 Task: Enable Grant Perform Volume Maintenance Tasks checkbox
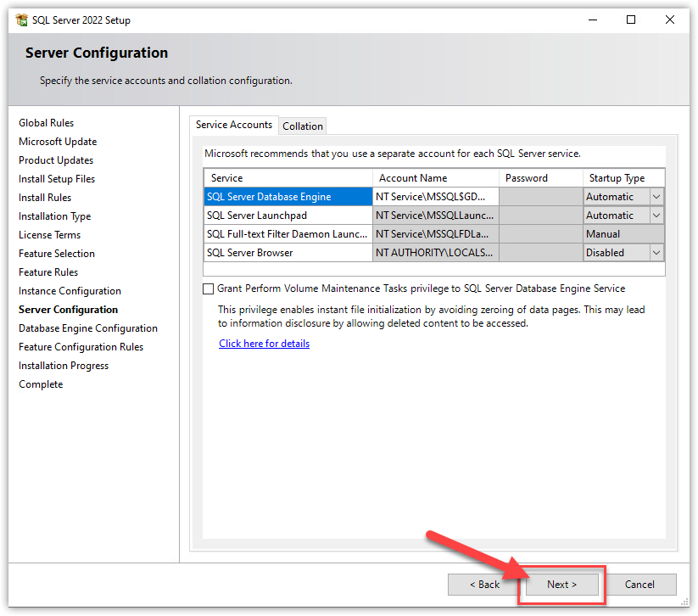point(208,288)
